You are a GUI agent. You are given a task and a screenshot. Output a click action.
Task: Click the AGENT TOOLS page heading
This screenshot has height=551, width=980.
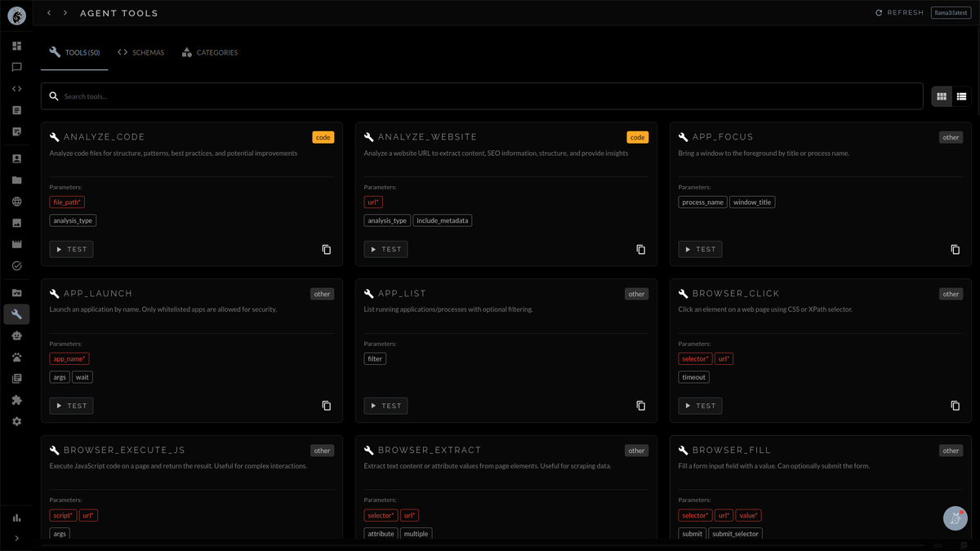point(119,13)
